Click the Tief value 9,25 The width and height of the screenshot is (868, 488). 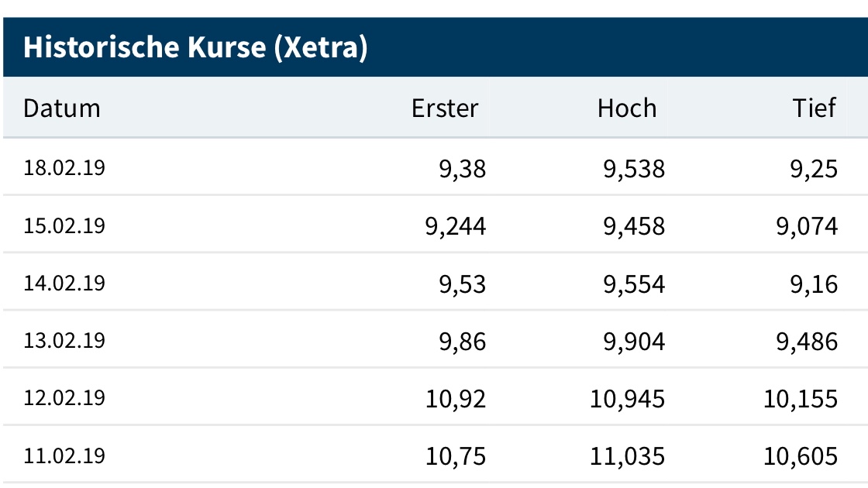(x=815, y=169)
